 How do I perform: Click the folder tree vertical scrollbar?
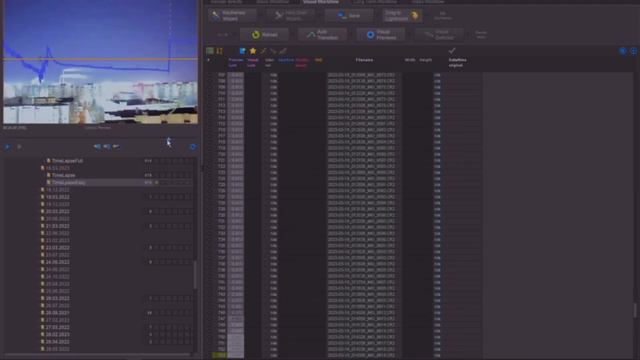[195, 276]
